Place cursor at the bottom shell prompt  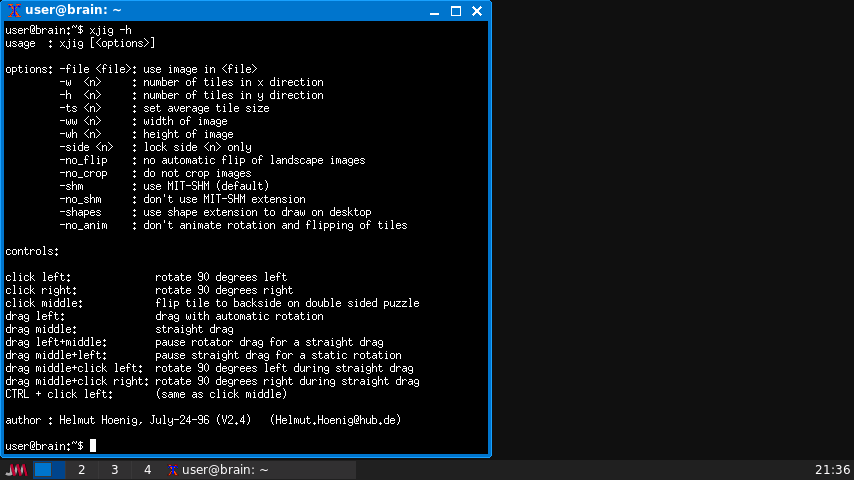[x=93, y=445]
